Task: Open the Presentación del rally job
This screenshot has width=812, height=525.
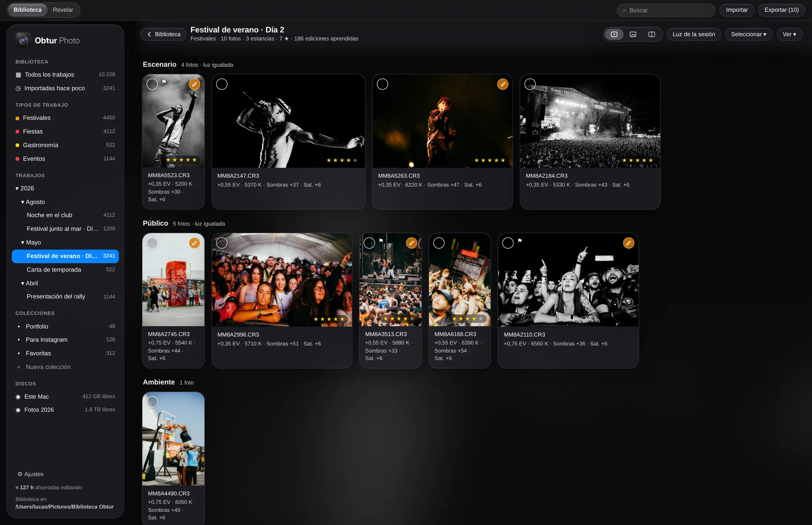Action: pyautogui.click(x=65, y=296)
